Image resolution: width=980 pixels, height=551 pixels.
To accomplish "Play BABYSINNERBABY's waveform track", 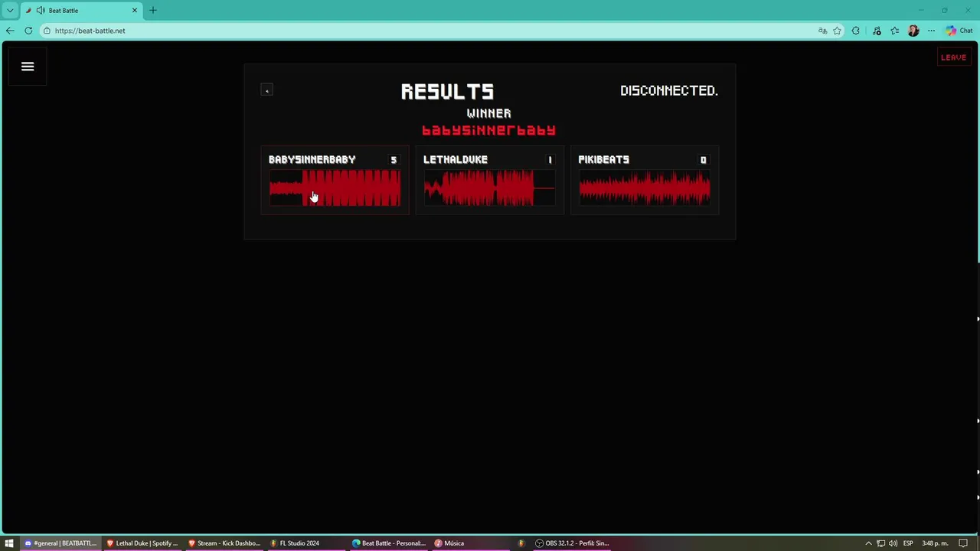I will 335,188.
